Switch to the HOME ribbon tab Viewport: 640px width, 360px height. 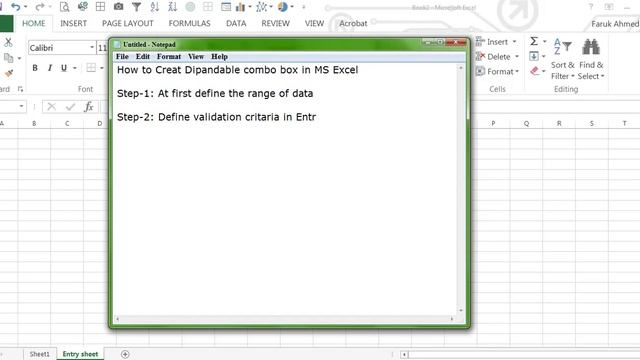33,24
